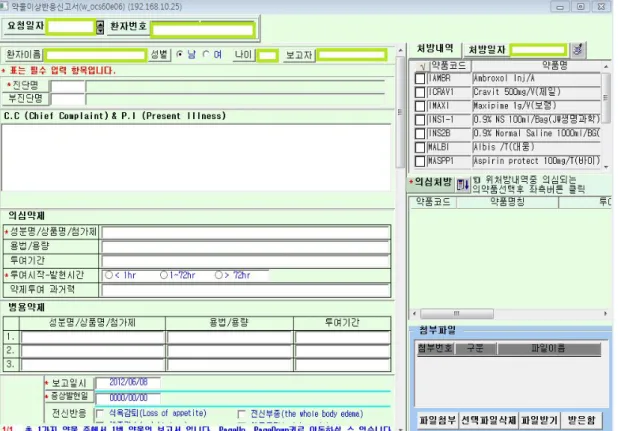Click the prescription date search icon

pyautogui.click(x=578, y=50)
